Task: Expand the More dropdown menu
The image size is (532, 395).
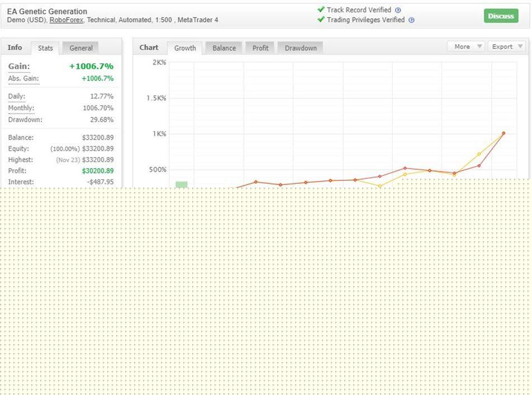Action: [465, 46]
